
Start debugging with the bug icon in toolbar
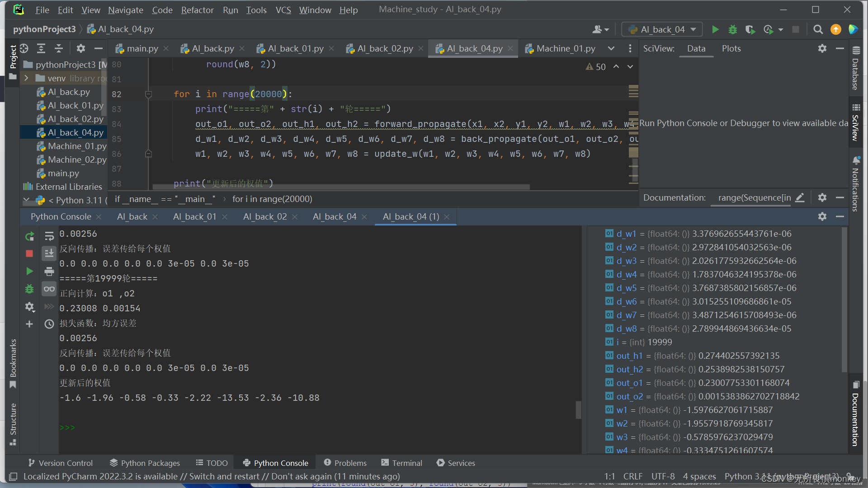(733, 29)
